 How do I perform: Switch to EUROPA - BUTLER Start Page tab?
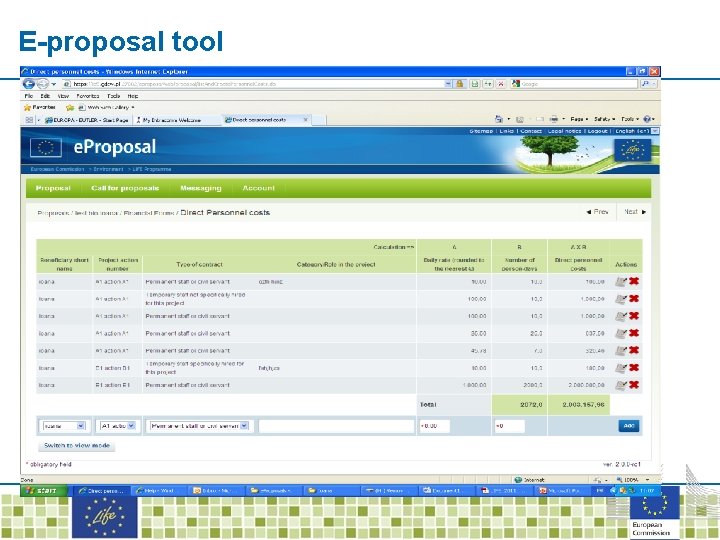click(x=86, y=120)
